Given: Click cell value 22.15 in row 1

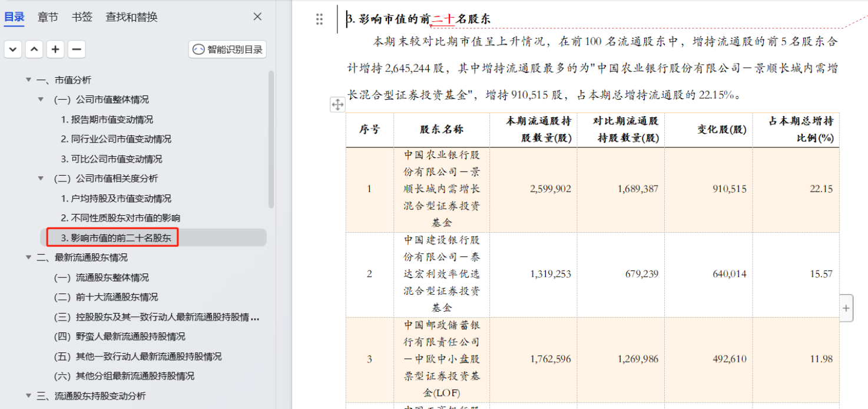Looking at the screenshot, I should (821, 189).
